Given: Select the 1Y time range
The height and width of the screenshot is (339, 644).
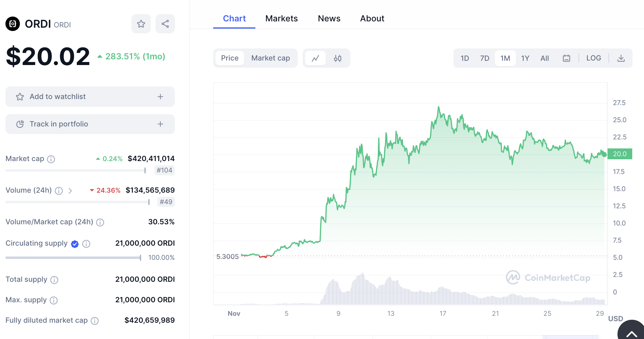Looking at the screenshot, I should pyautogui.click(x=525, y=58).
